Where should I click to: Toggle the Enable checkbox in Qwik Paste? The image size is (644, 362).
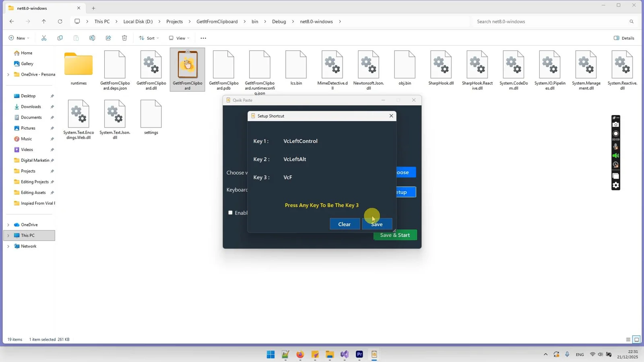230,212
